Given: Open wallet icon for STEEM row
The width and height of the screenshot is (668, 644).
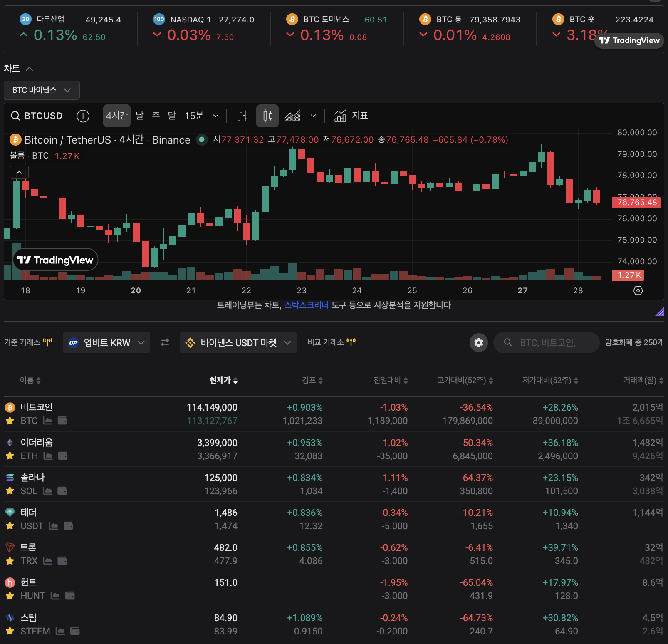Looking at the screenshot, I should pyautogui.click(x=75, y=631).
